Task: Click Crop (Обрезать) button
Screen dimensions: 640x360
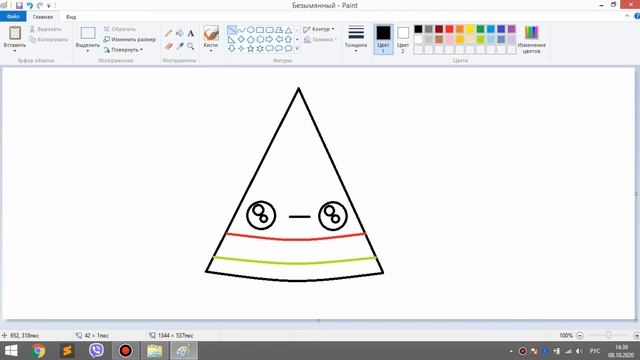Action: click(x=120, y=29)
